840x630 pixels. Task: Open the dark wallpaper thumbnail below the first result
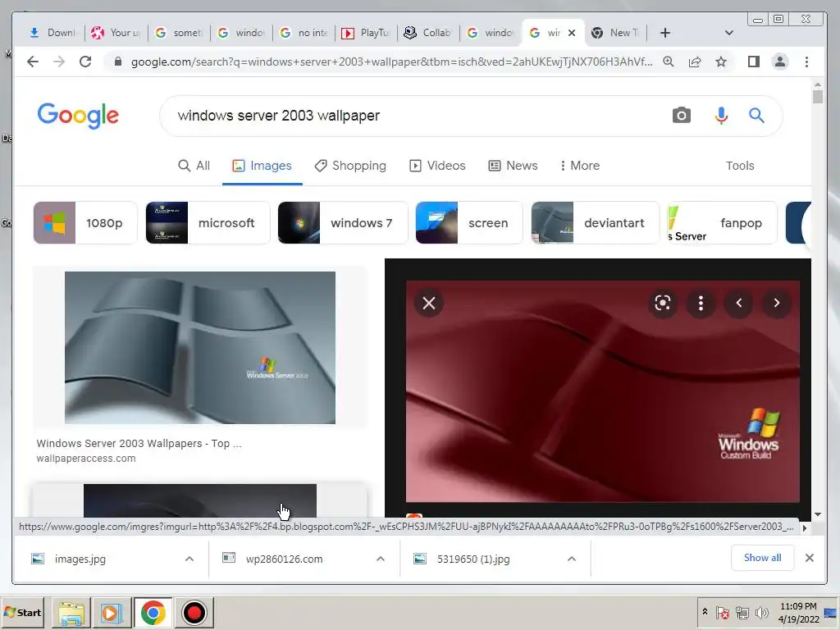pyautogui.click(x=200, y=500)
